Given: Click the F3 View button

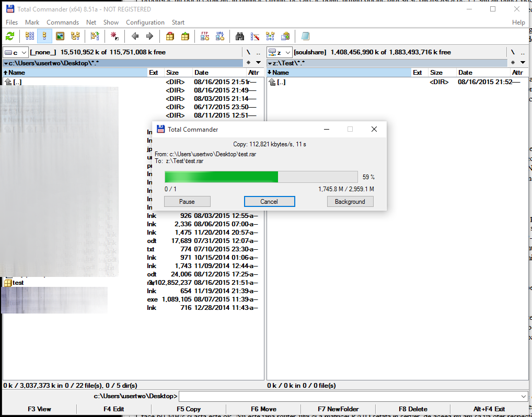Looking at the screenshot, I should tap(39, 409).
